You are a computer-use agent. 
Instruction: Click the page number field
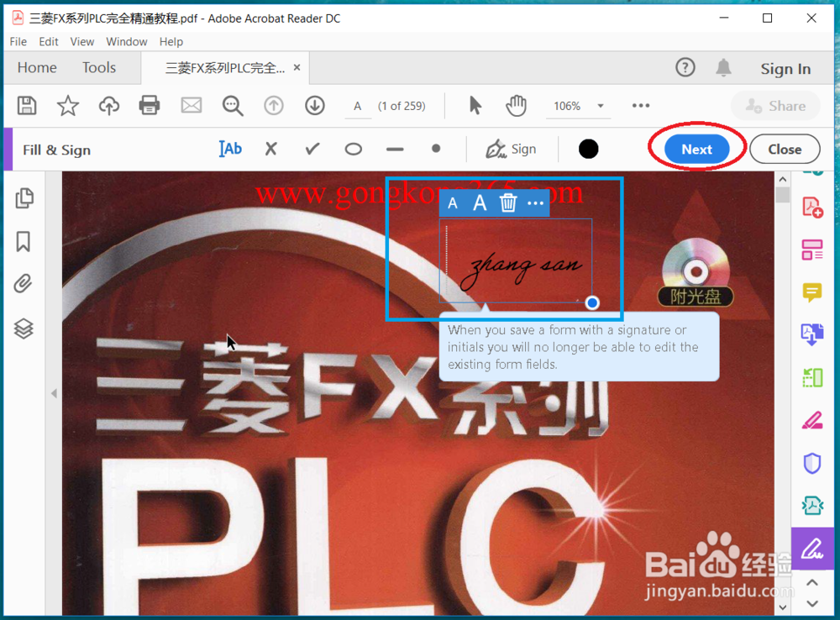[x=357, y=106]
